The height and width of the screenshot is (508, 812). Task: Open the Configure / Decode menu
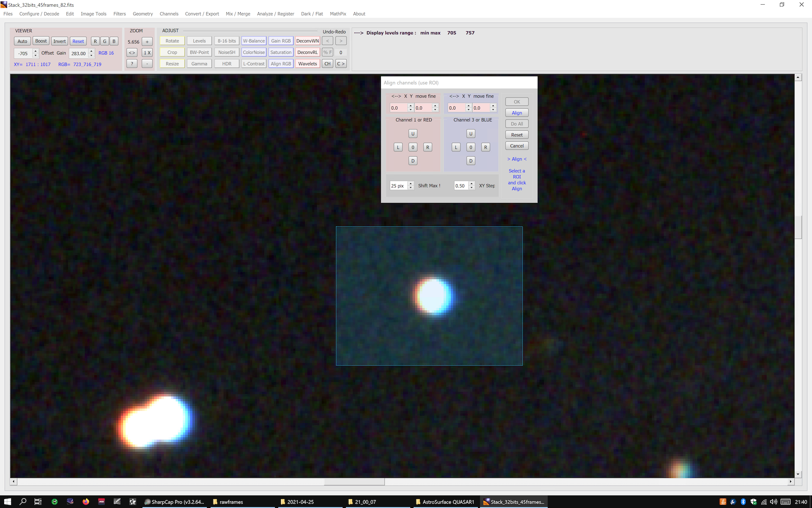(x=39, y=14)
